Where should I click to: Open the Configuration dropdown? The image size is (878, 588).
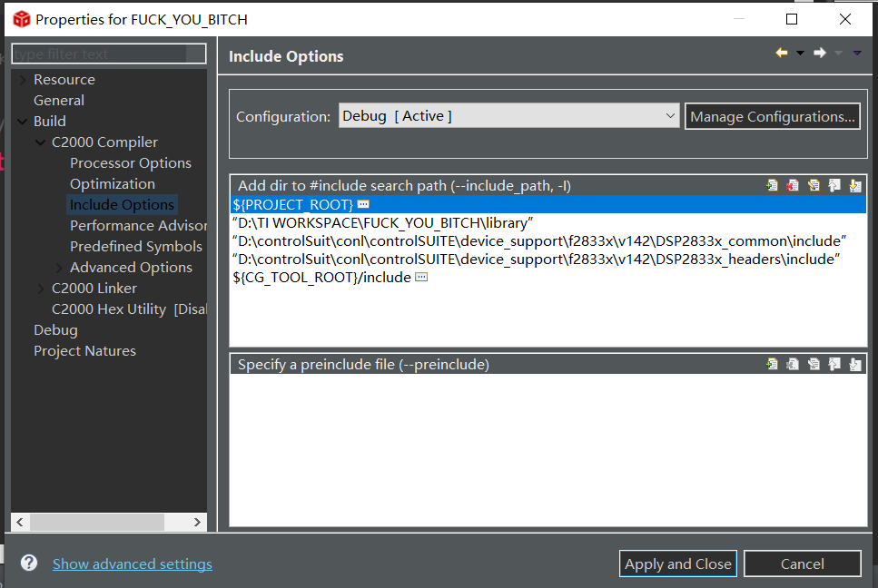(508, 116)
